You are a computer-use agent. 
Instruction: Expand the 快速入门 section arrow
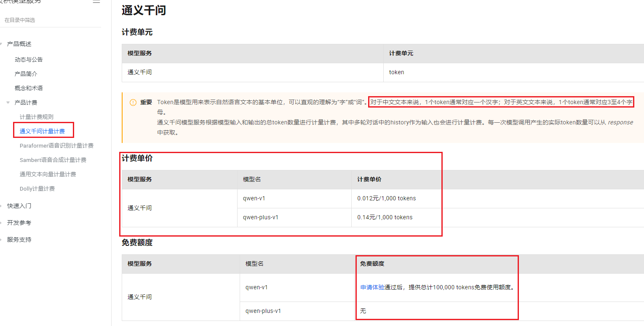[x=1, y=206]
